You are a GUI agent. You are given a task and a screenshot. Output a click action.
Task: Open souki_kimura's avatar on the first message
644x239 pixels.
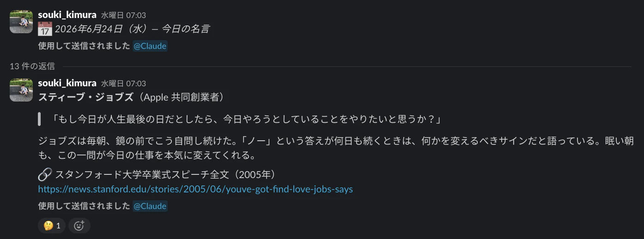pos(21,22)
